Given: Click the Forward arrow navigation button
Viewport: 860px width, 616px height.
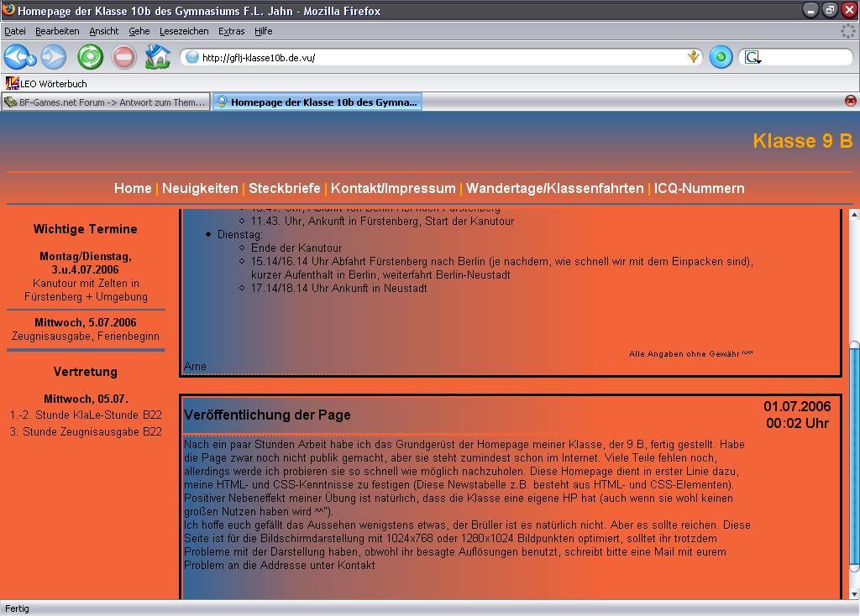Looking at the screenshot, I should (x=54, y=57).
